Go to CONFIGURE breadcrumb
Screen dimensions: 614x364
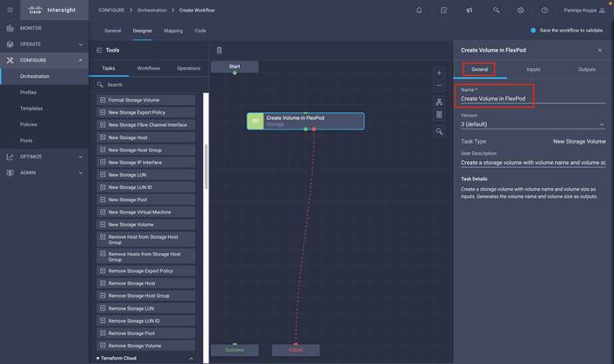pos(111,10)
